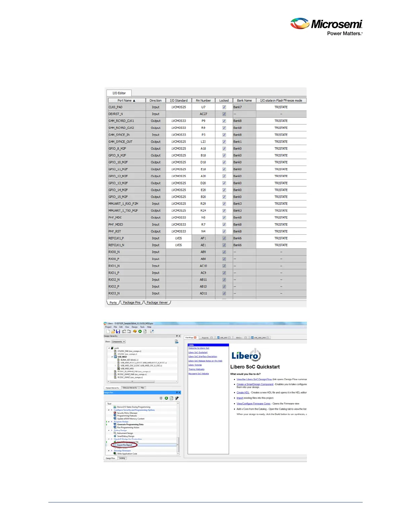Click the Create HDL link
This screenshot has height=532, width=411.
[x=243, y=393]
